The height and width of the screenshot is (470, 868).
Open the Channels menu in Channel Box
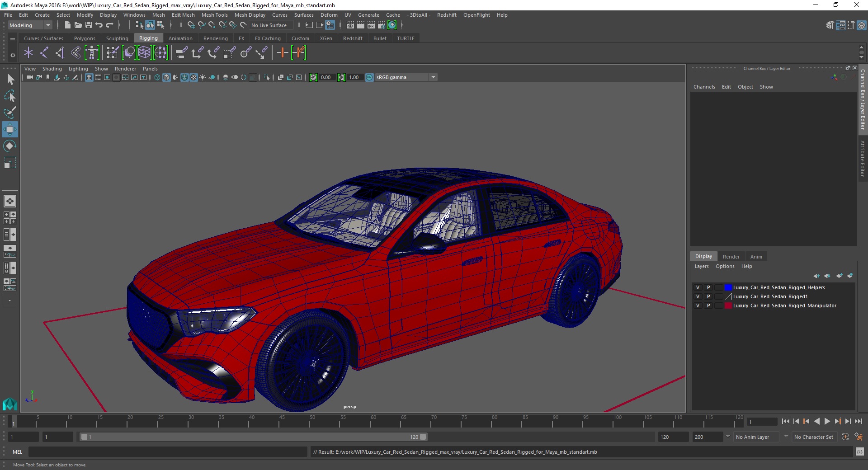(x=704, y=87)
